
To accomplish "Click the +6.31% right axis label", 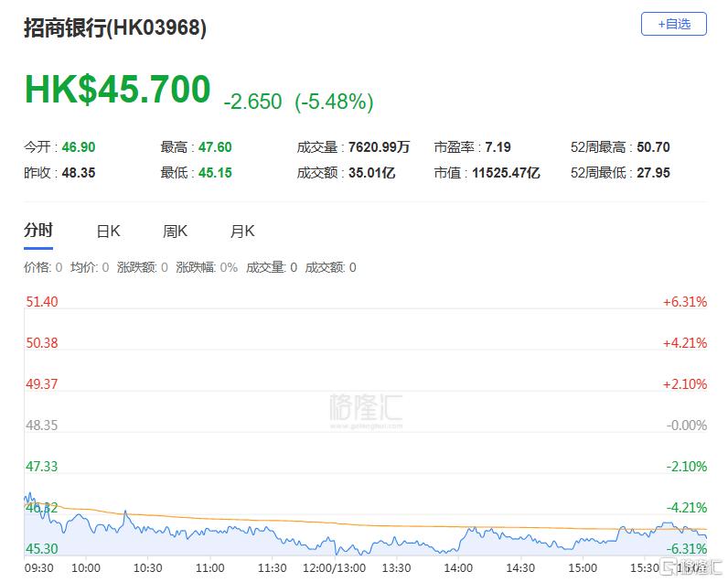I will [x=685, y=302].
